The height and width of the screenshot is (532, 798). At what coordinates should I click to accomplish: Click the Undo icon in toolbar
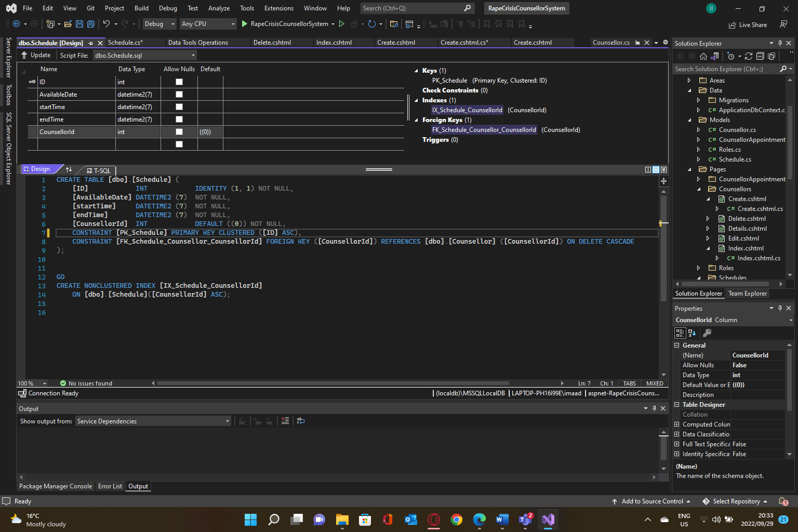click(x=107, y=24)
